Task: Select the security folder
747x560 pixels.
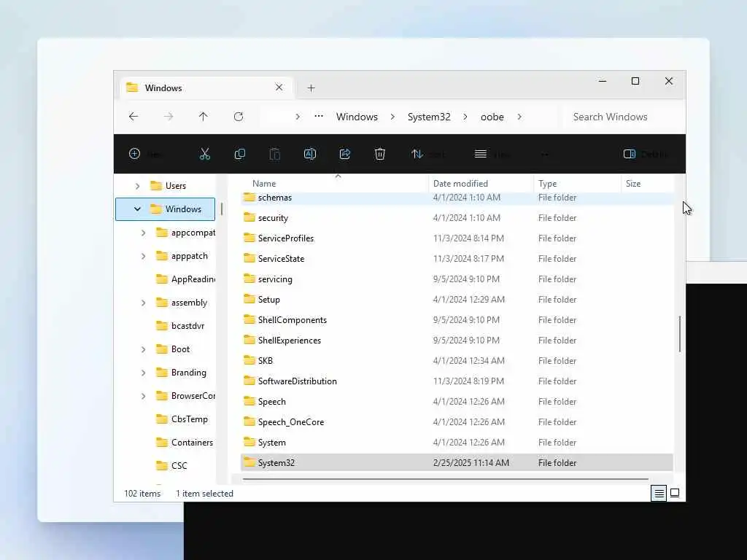Action: pos(273,218)
